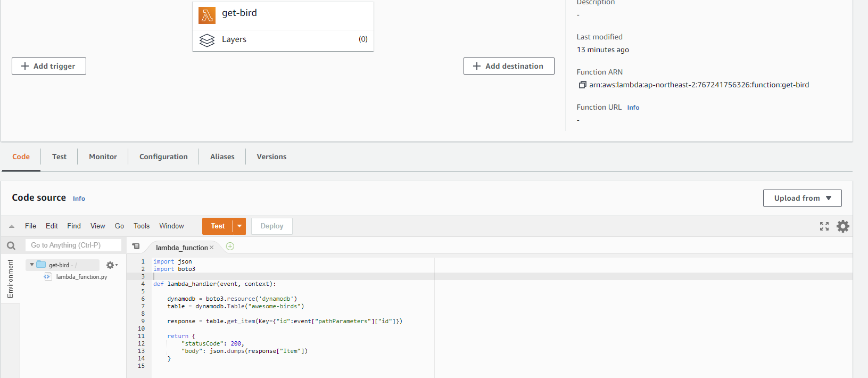Open the View menu
Viewport: 868px width, 378px height.
click(x=97, y=226)
